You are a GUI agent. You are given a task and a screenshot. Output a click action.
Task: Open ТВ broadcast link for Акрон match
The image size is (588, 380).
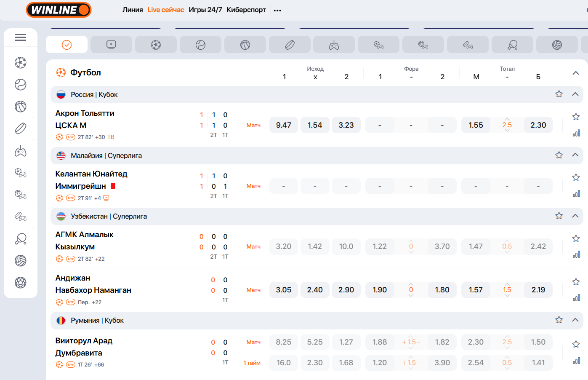point(111,137)
